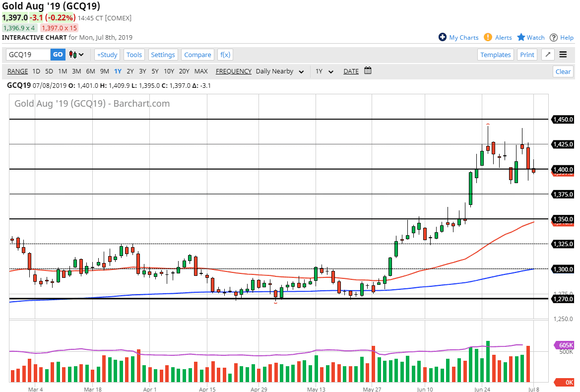Expand the Daily Nearby frequency dropdown
Image resolution: width=580 pixels, height=392 pixels.
pos(280,71)
